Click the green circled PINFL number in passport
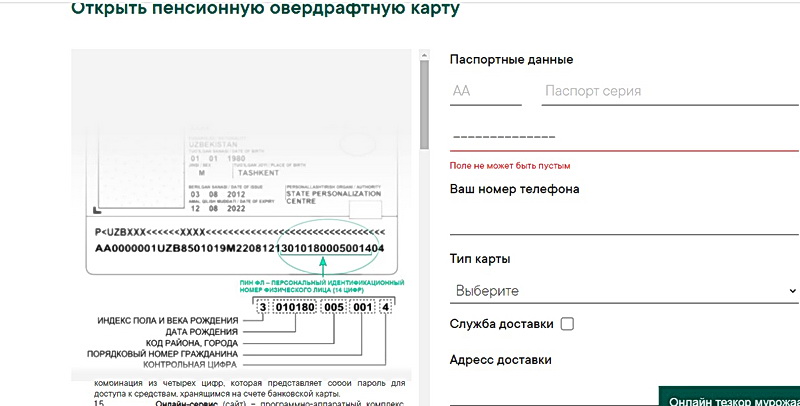800x406 pixels. [331, 247]
